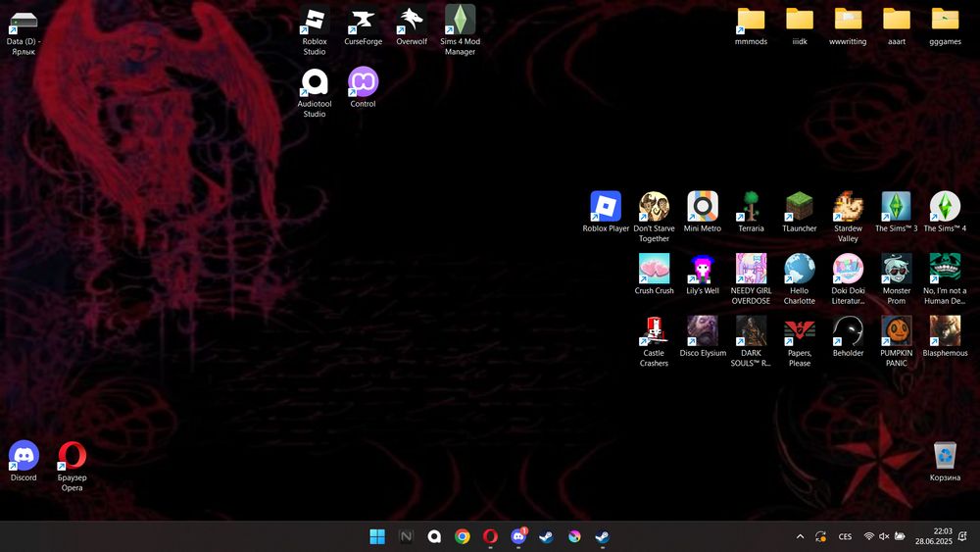Screen dimensions: 980x552
Task: Select the Disco Elysium icon
Action: click(x=703, y=337)
